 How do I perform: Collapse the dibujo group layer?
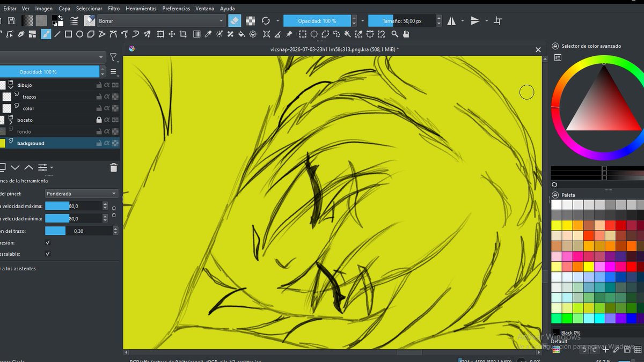tap(10, 87)
